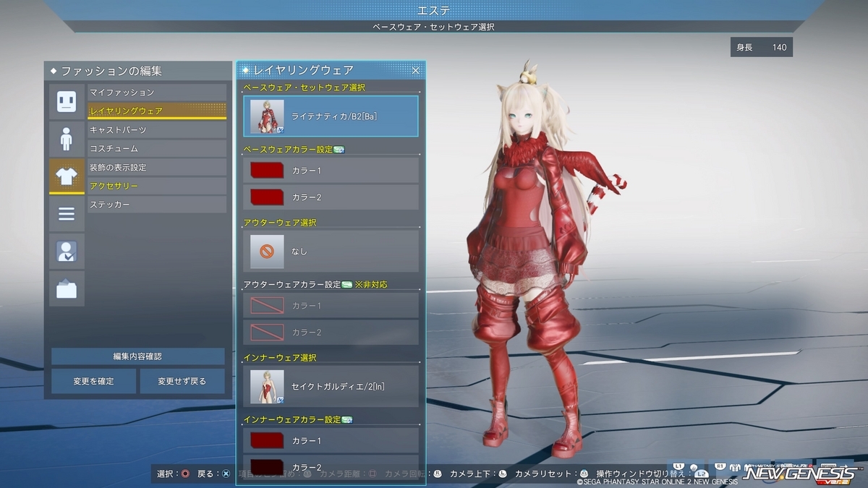The width and height of the screenshot is (868, 488).
Task: Close the レイヤリングウェア panel
Action: tap(416, 70)
